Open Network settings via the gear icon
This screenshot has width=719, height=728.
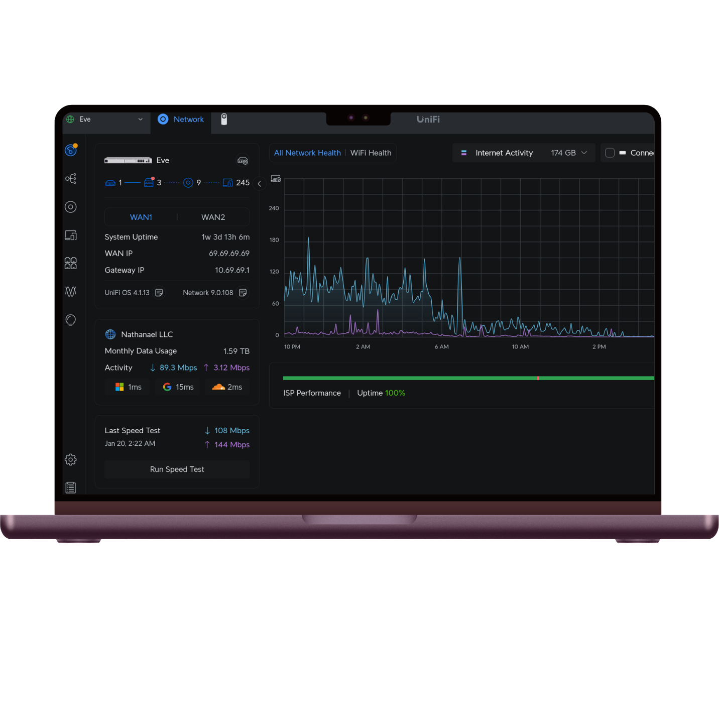click(70, 459)
